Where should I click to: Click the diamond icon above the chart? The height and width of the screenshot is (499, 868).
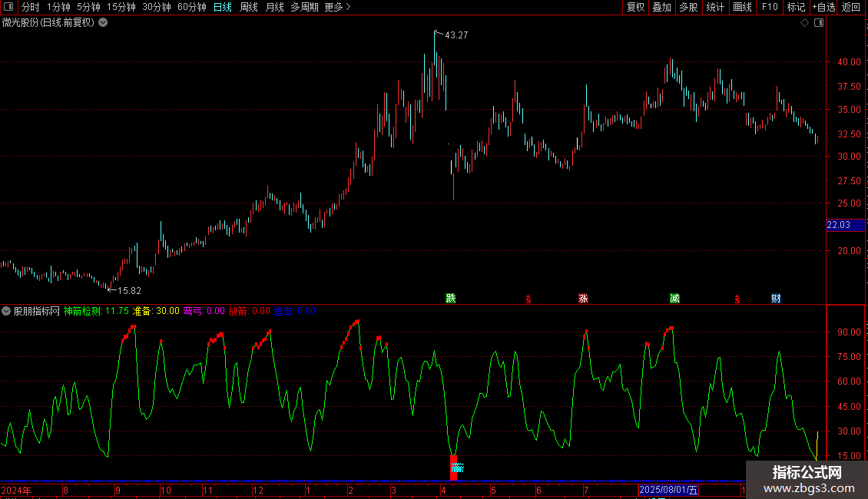point(805,23)
